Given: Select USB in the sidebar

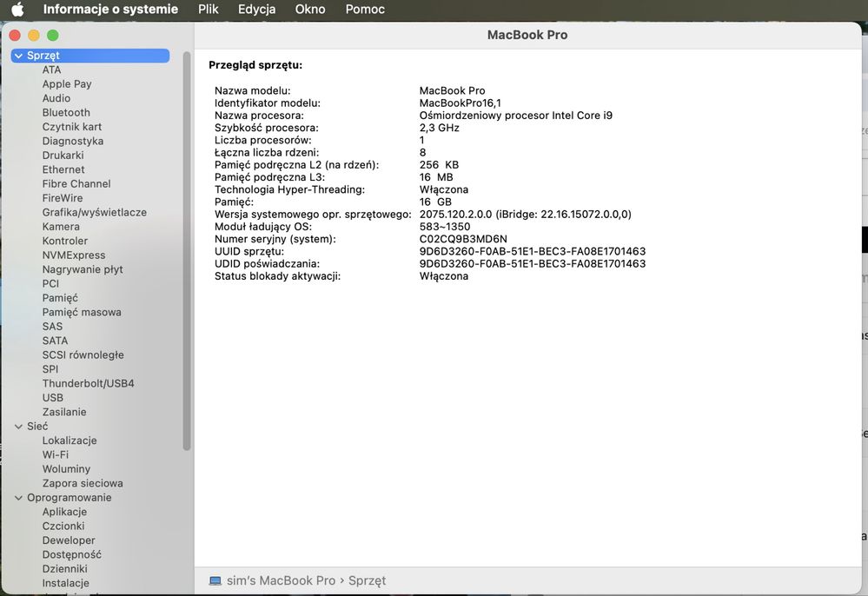Looking at the screenshot, I should [x=53, y=398].
